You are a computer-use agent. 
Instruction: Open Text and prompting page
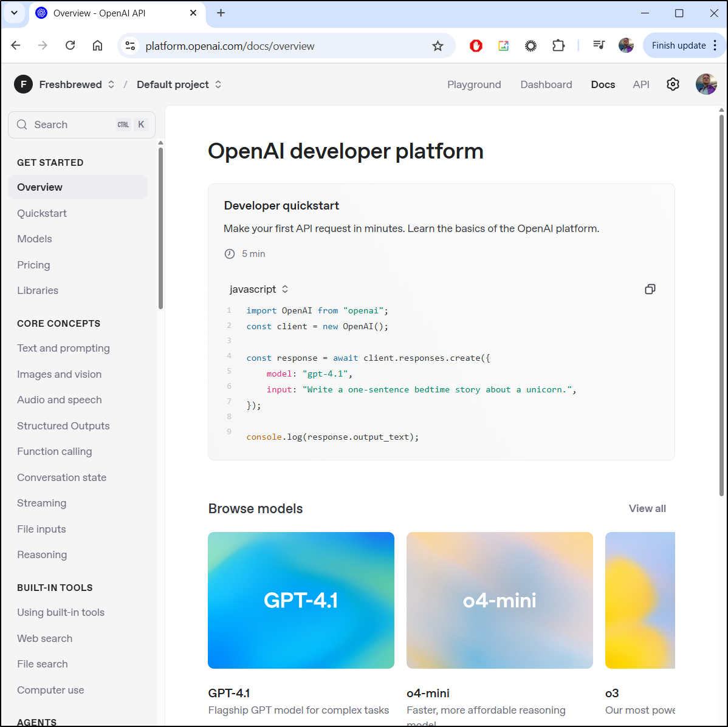[63, 349]
